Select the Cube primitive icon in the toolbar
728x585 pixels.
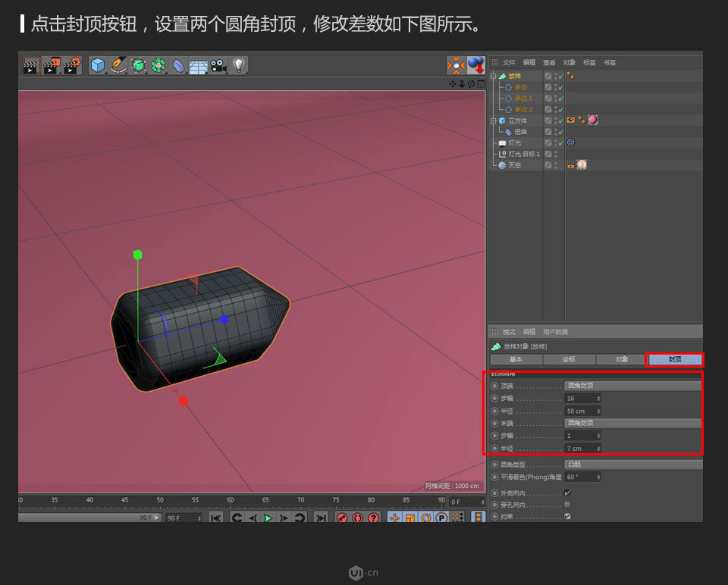click(x=97, y=65)
